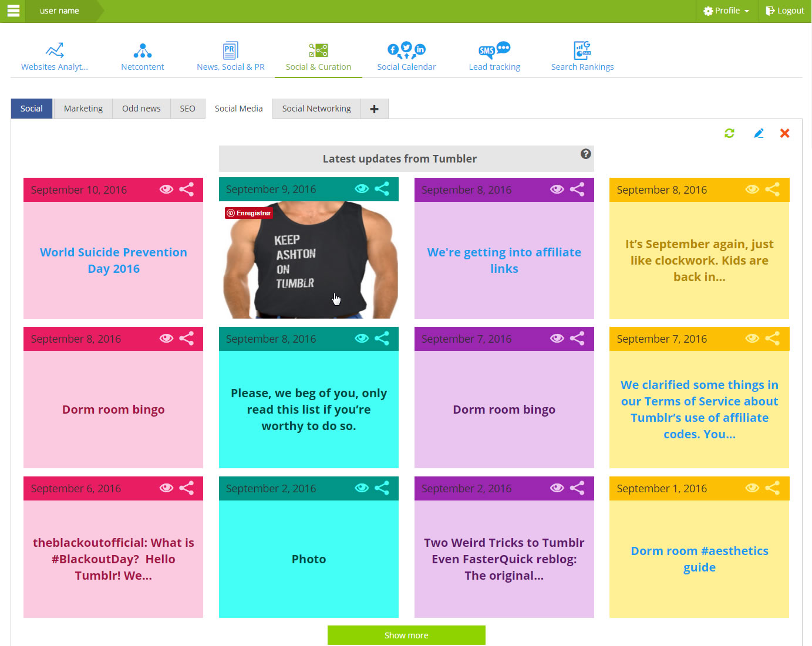812x646 pixels.
Task: Share yellow September 8, 2016 post
Action: [x=773, y=190]
